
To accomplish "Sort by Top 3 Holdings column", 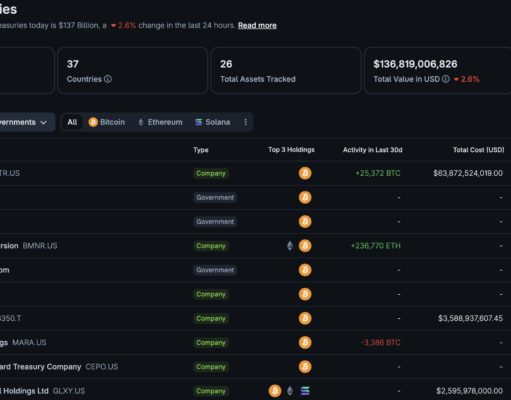I will pyautogui.click(x=291, y=150).
